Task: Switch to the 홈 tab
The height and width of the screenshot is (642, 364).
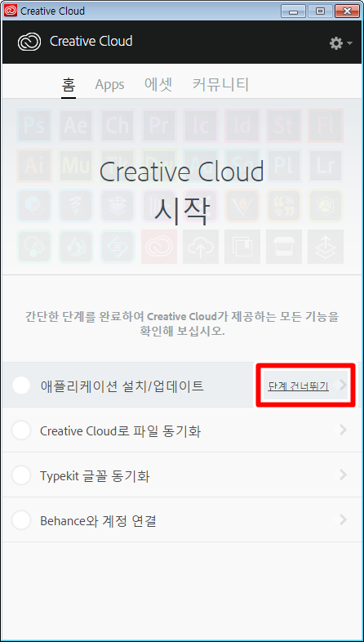Action: point(69,85)
